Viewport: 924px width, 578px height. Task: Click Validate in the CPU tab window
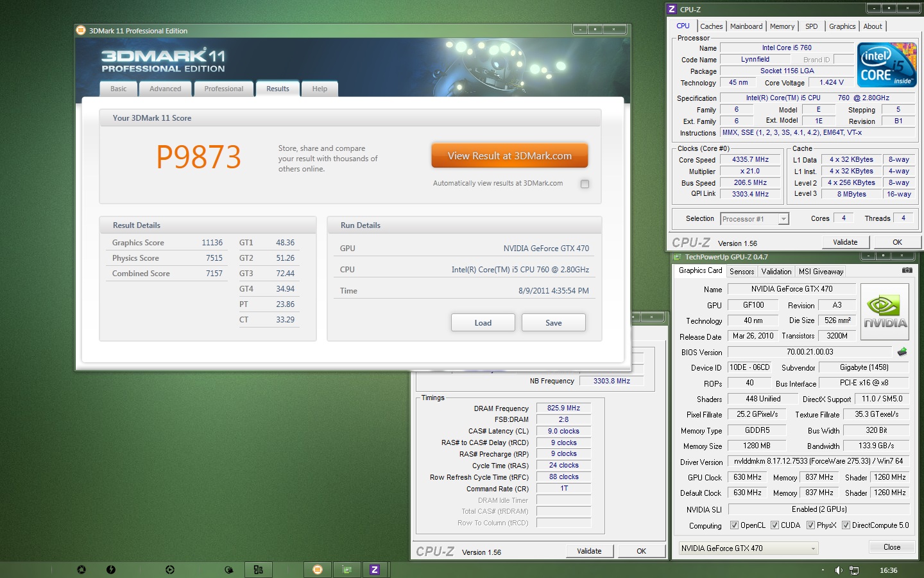(x=845, y=242)
